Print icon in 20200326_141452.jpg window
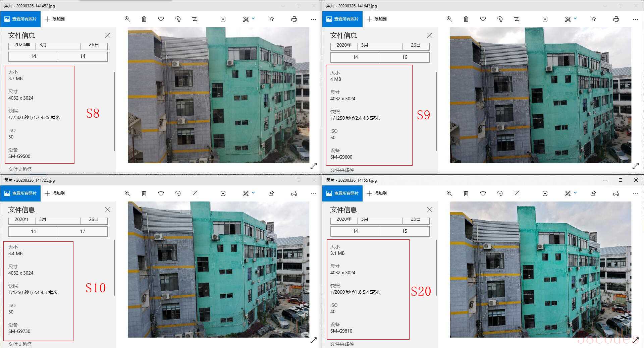The width and height of the screenshot is (644, 348). [x=294, y=19]
